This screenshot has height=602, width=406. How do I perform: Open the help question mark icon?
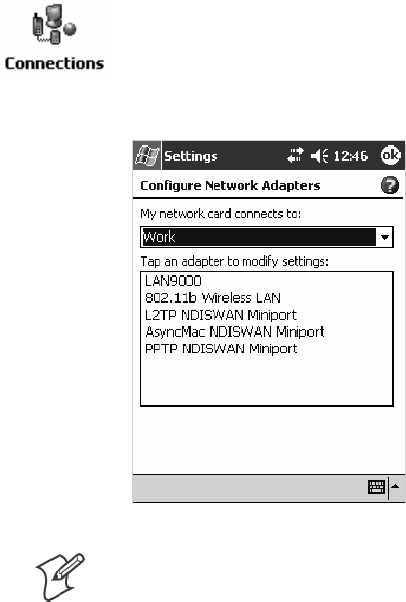389,185
